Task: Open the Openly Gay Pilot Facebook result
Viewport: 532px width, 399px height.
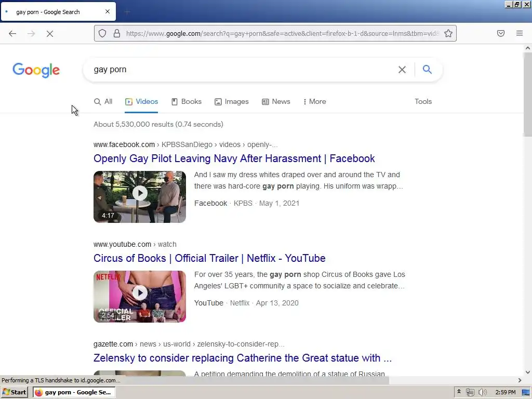Action: 234,158
